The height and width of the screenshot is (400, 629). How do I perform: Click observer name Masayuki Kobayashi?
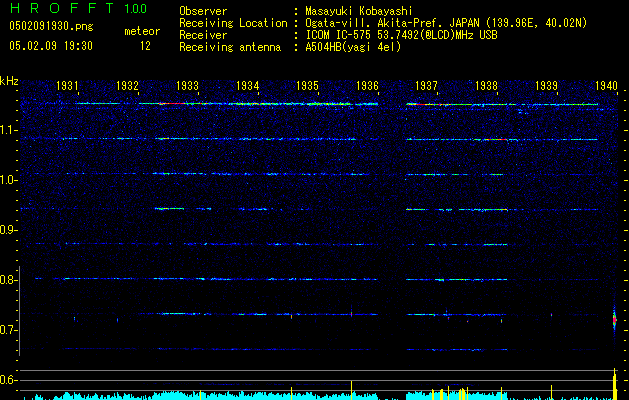pyautogui.click(x=359, y=11)
